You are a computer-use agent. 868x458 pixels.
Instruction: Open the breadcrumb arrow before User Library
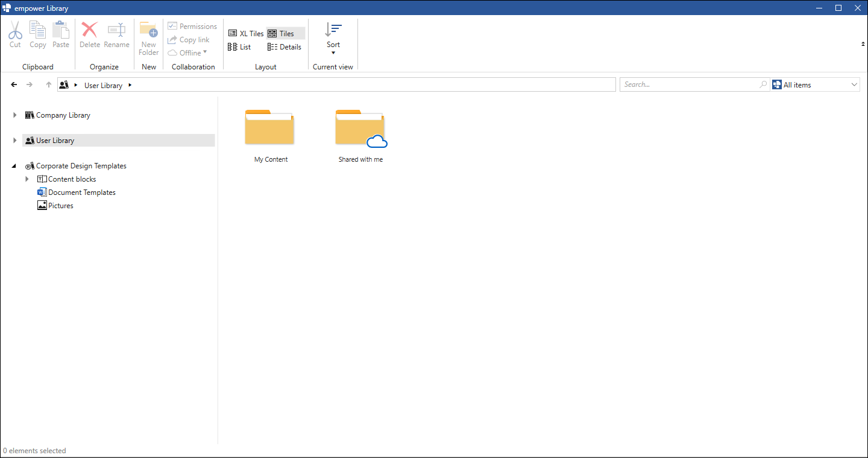tap(76, 86)
